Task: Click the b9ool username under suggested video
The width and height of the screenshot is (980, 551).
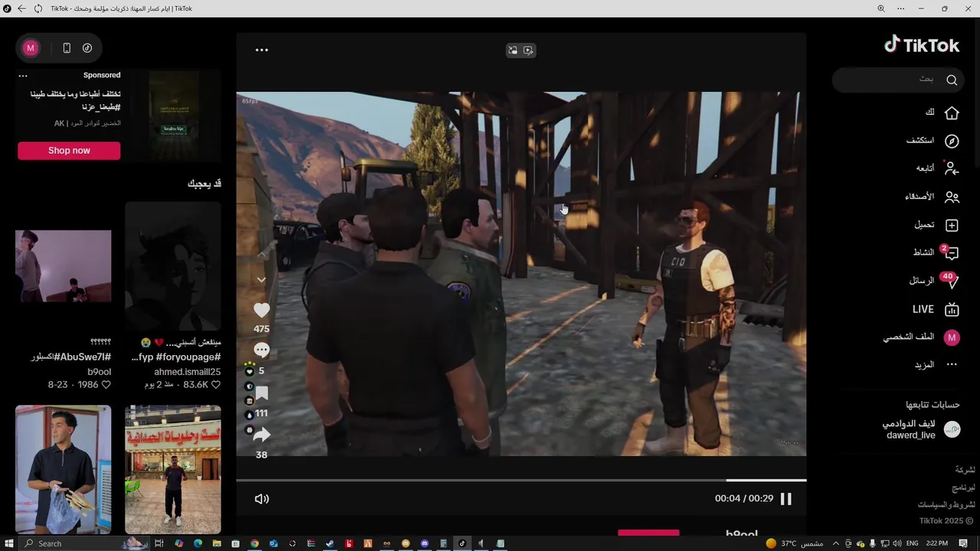Action: click(x=99, y=372)
